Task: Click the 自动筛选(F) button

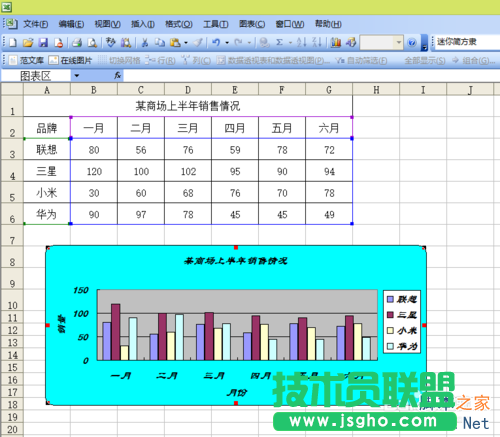Action: coord(362,60)
